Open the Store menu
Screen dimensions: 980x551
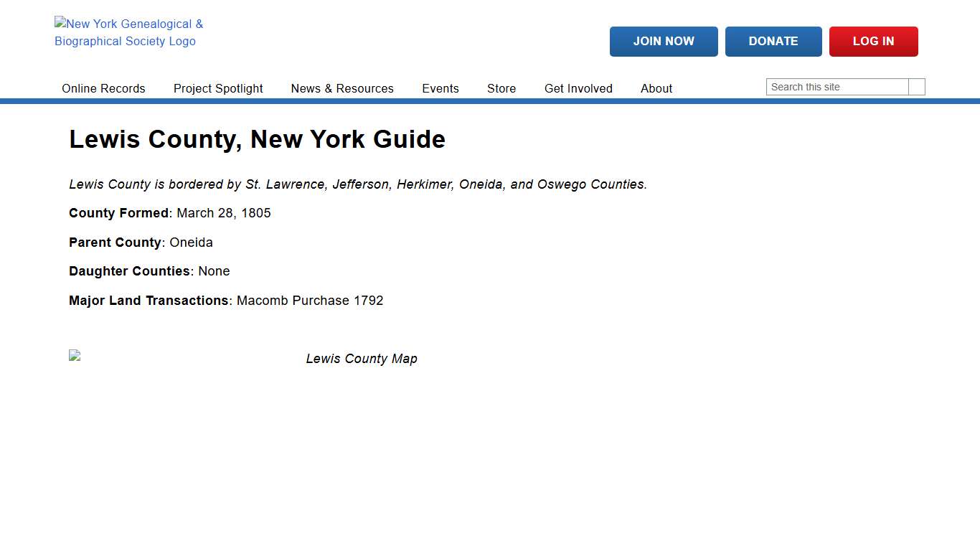tap(501, 88)
